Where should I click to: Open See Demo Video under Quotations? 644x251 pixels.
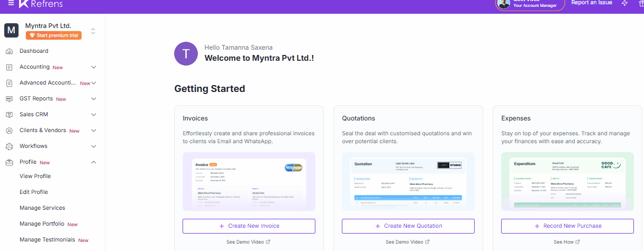pos(404,242)
